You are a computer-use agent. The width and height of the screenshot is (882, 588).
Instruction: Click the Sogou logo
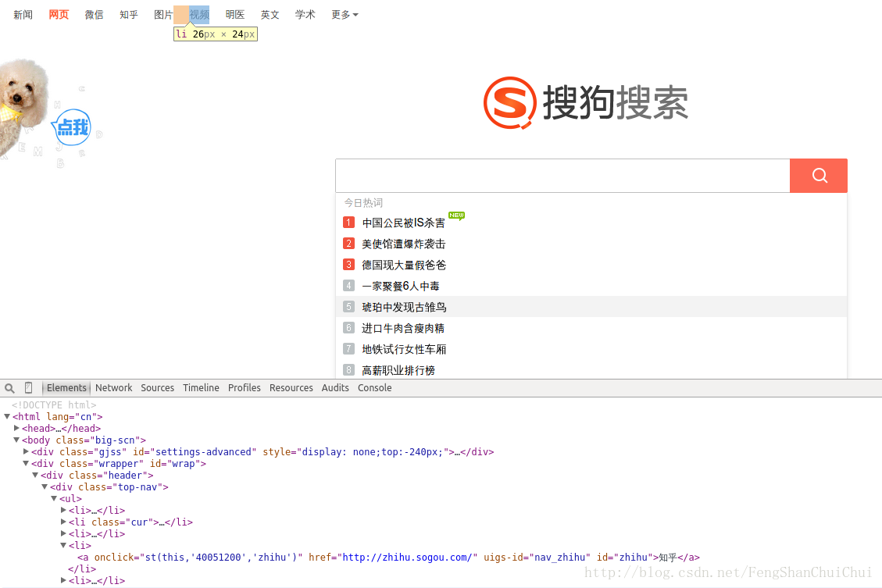586,103
